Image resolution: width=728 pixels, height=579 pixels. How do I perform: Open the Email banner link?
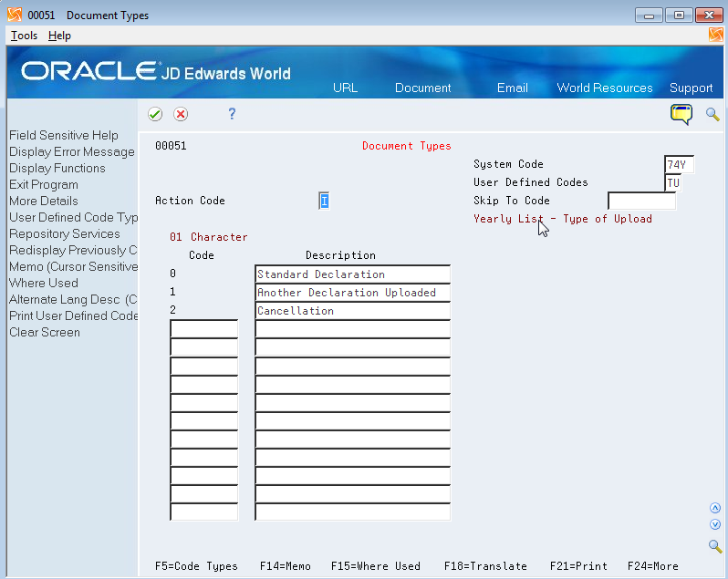[512, 88]
